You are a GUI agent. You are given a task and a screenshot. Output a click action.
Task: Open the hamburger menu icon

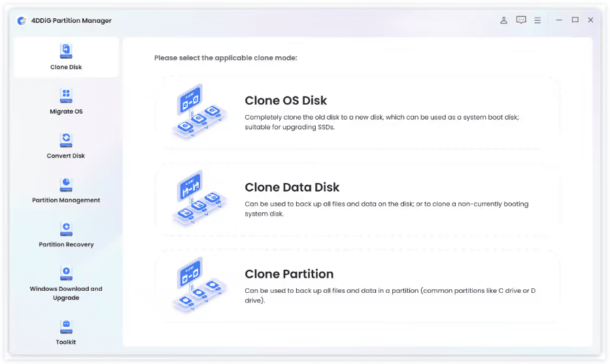(x=537, y=20)
